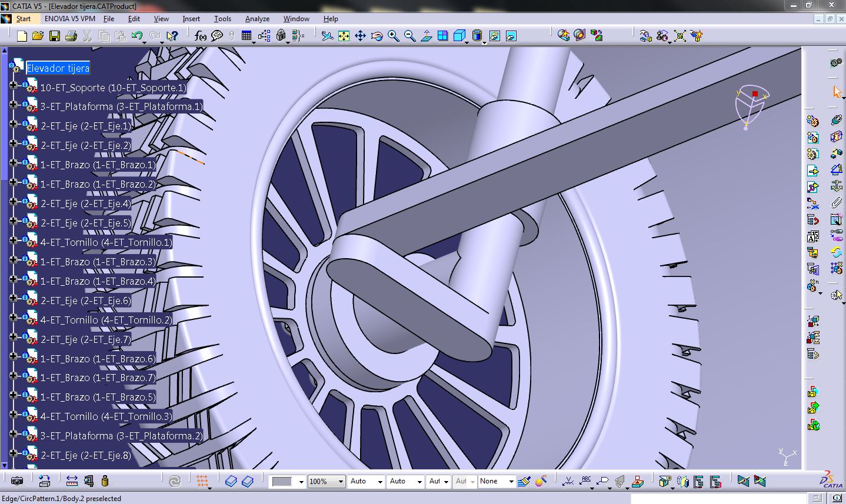Click the power input field in status bar
Screen dimensions: 846x504
tap(718, 499)
